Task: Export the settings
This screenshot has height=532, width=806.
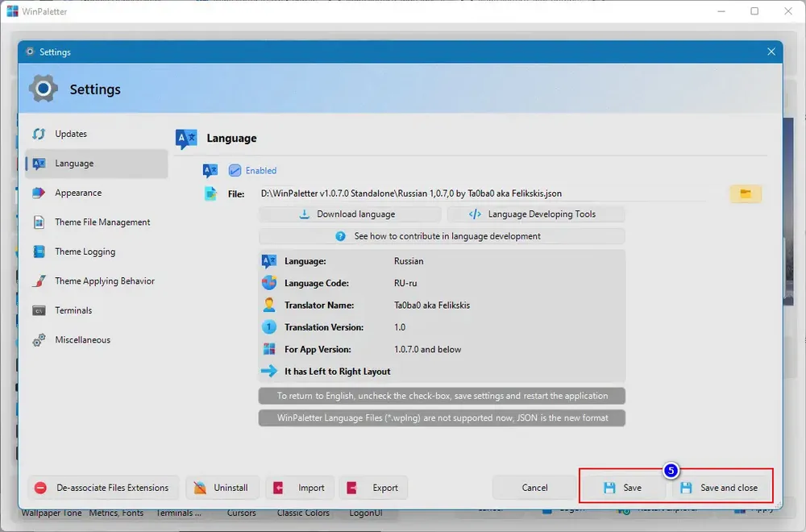Action: tap(374, 488)
